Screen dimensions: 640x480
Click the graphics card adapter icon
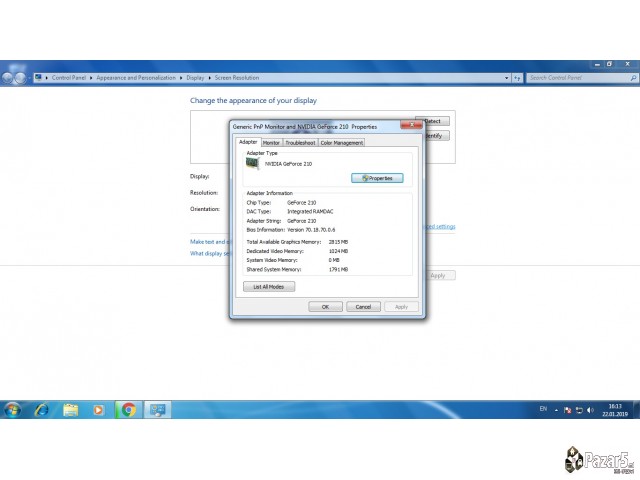(x=252, y=163)
